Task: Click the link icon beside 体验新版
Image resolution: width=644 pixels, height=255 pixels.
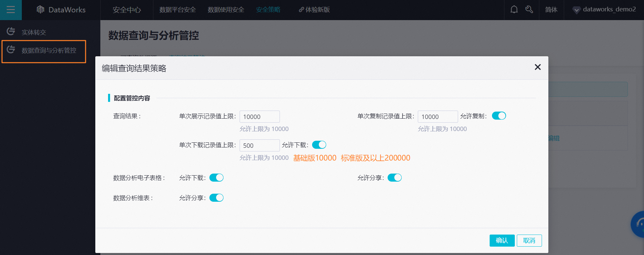Action: [x=301, y=10]
